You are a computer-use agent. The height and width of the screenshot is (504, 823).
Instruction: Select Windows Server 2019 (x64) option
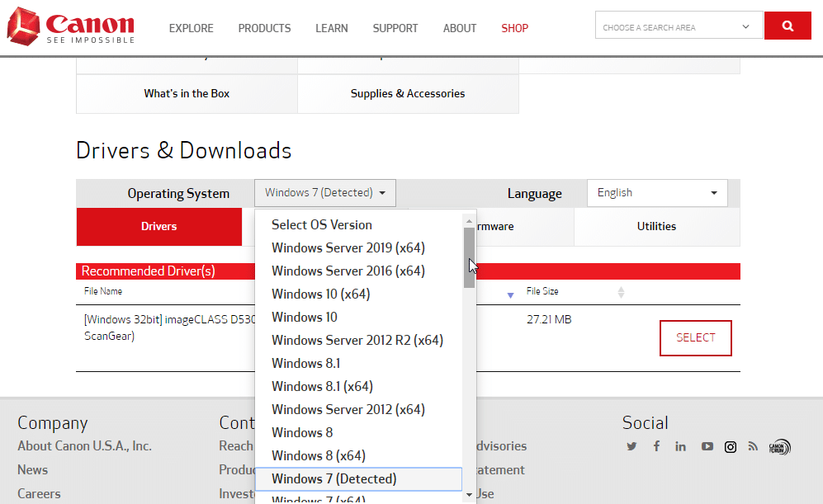pos(348,247)
